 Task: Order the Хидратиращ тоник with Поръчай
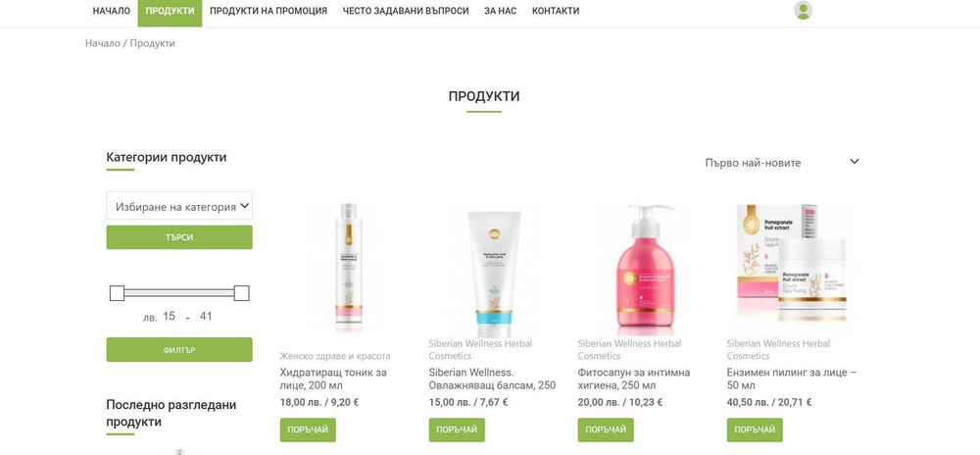coord(308,430)
